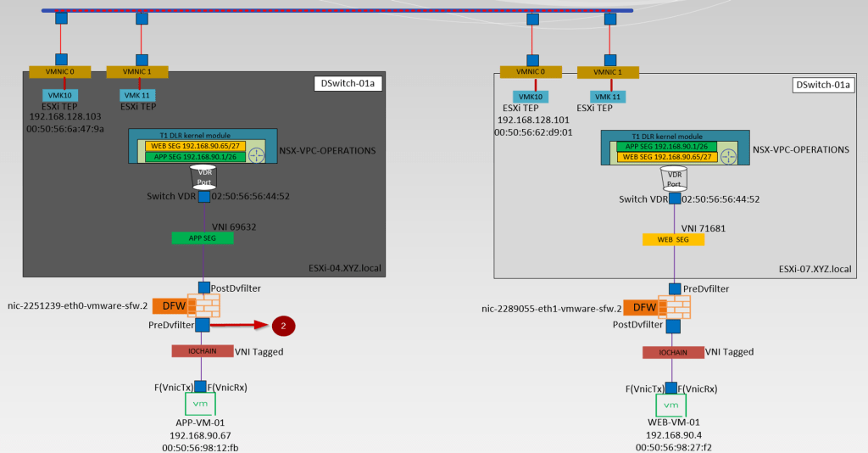Click the red circle marker numbered 2

click(282, 326)
